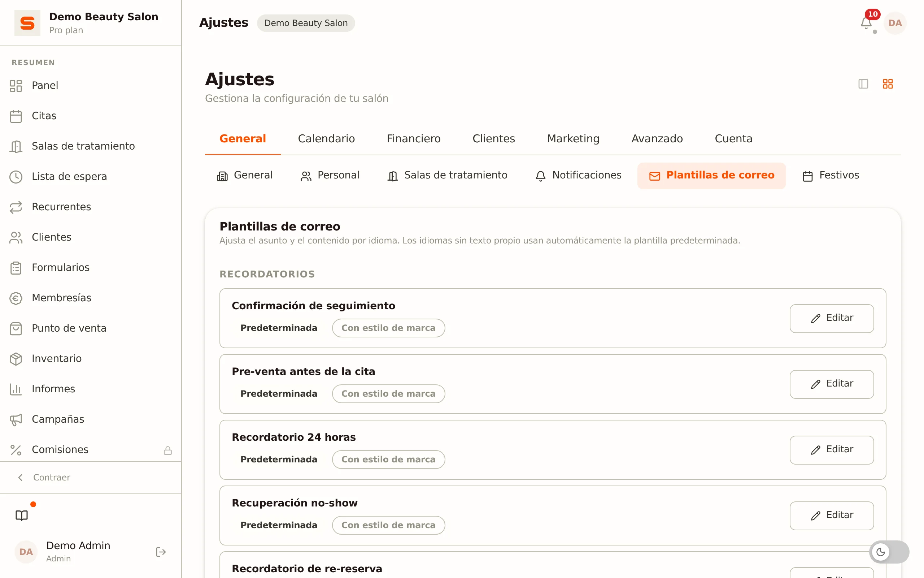The height and width of the screenshot is (578, 924).
Task: Click Predeterminada label under Pre-venta antes de la cita
Action: coord(279,393)
